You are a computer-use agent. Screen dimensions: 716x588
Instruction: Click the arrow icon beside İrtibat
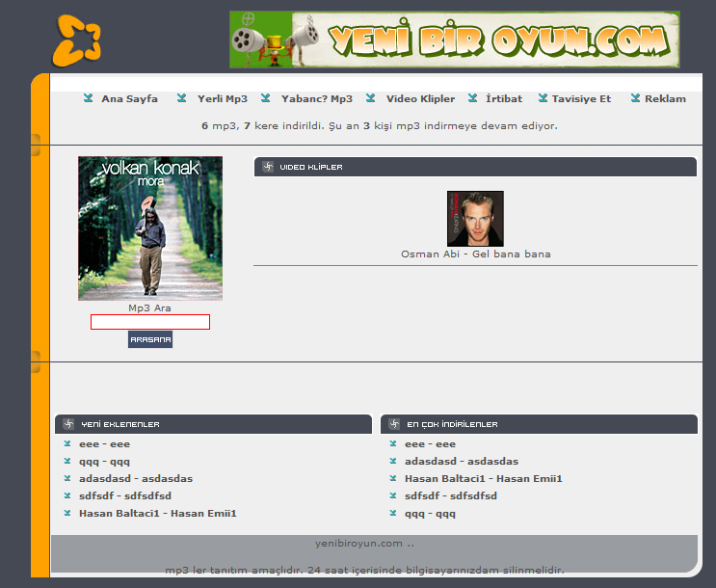(472, 98)
